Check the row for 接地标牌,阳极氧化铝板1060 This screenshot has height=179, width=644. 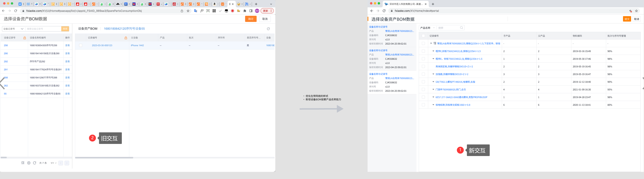pos(424,105)
